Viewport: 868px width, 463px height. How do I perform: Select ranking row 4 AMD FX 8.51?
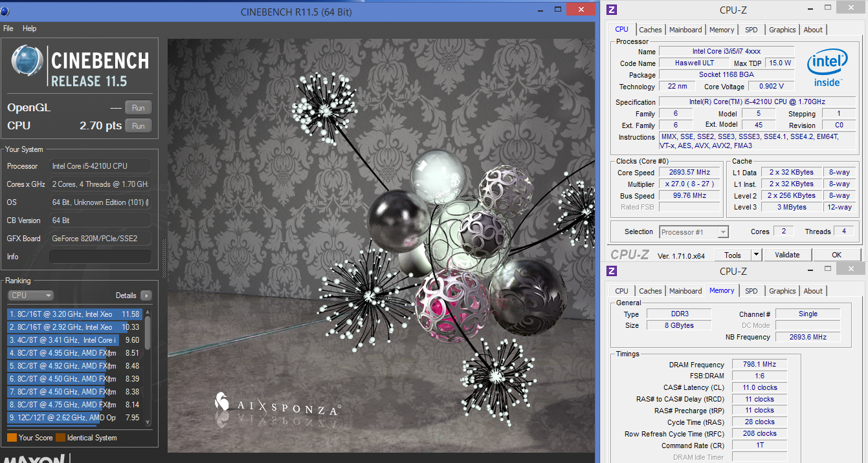tap(75, 353)
